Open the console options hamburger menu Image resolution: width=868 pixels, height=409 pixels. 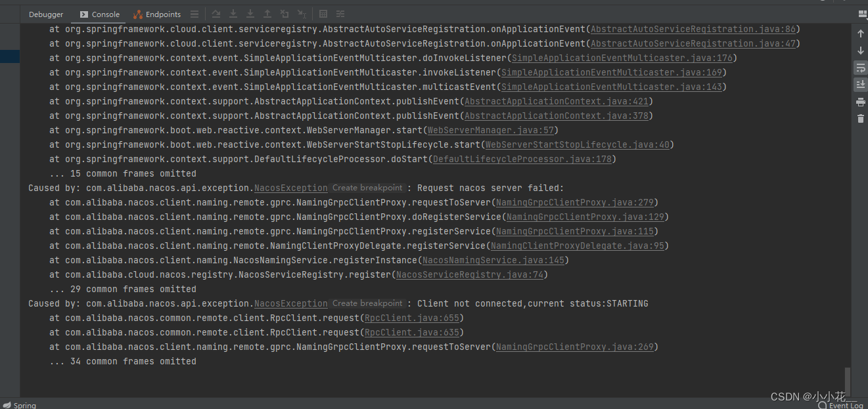tap(194, 13)
